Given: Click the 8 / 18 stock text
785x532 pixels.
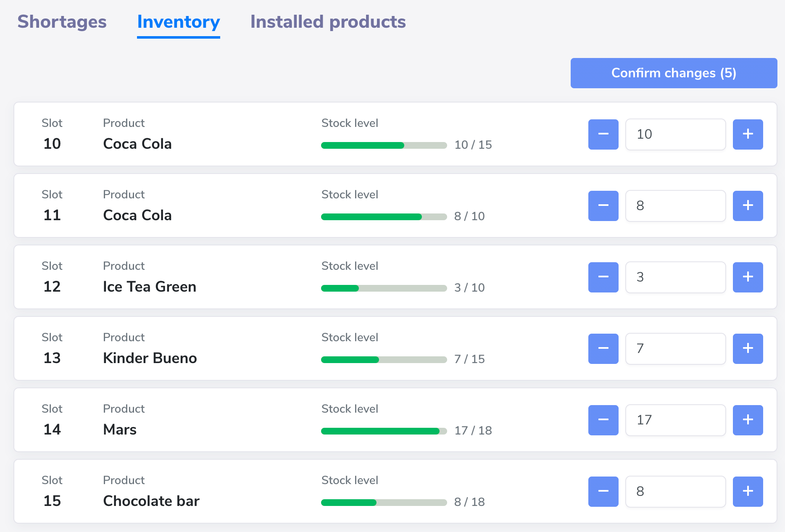Looking at the screenshot, I should coord(469,502).
